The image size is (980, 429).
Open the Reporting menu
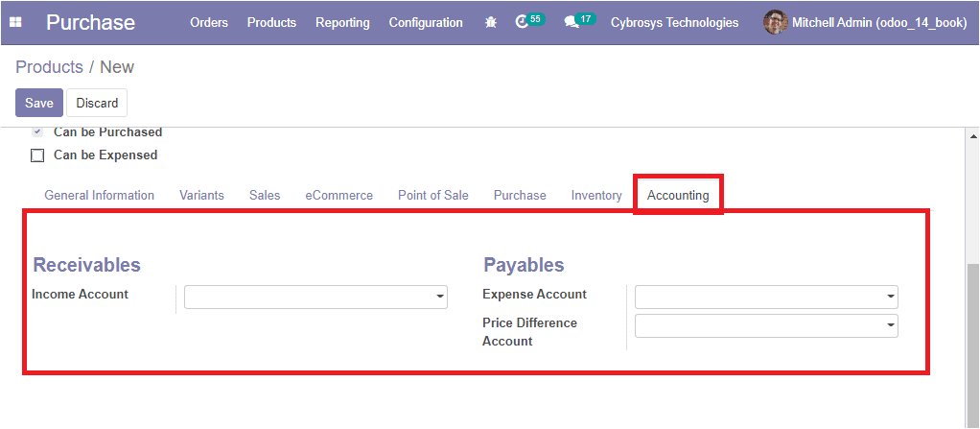click(342, 22)
